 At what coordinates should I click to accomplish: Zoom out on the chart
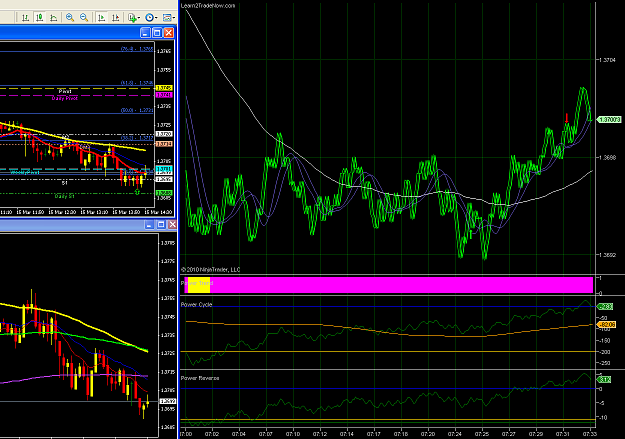tap(84, 18)
